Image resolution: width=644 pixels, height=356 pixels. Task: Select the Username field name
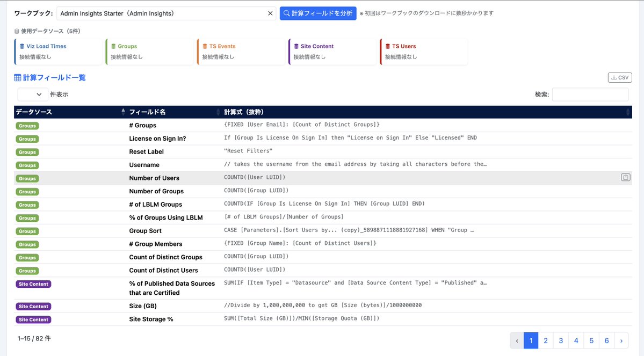144,165
